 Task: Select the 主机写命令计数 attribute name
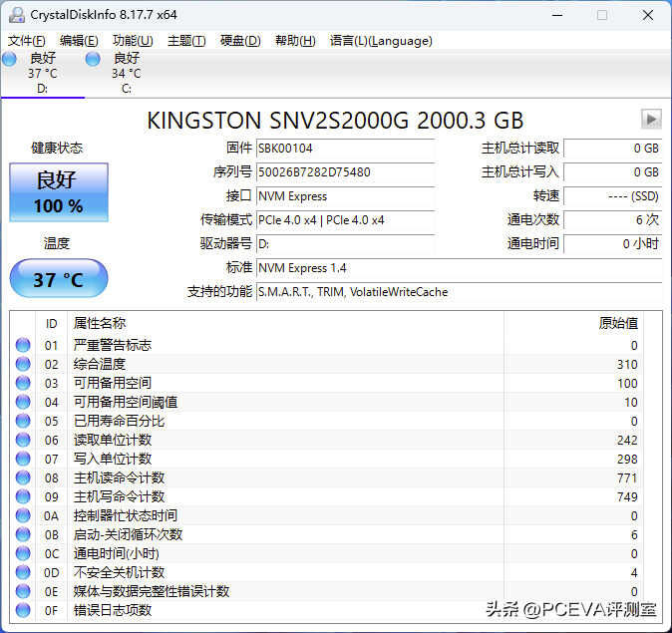119,496
